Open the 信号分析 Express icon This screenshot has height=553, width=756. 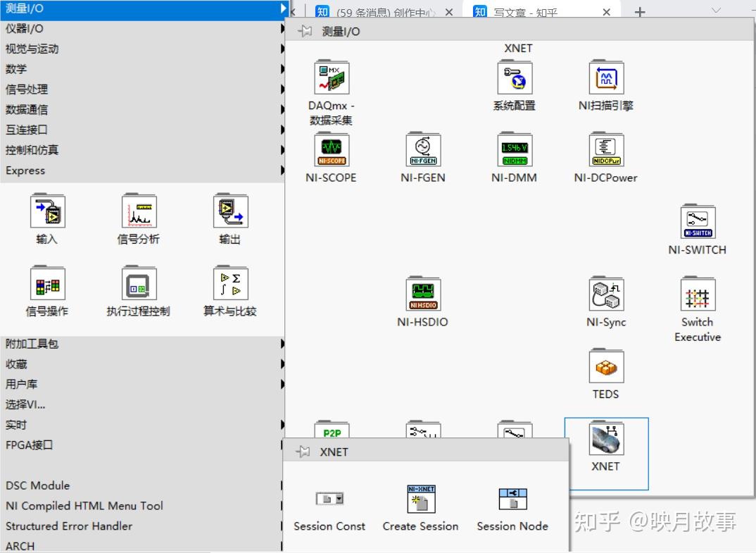tap(137, 211)
